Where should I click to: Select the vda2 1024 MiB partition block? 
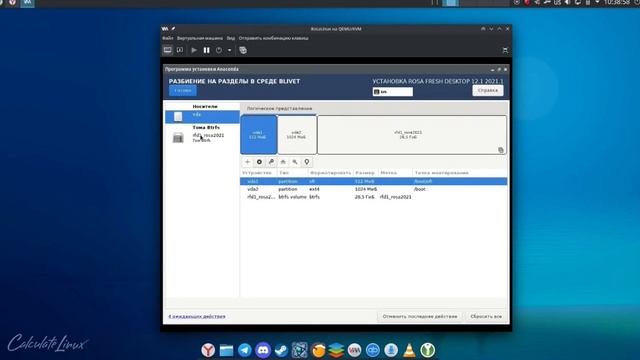coord(297,135)
